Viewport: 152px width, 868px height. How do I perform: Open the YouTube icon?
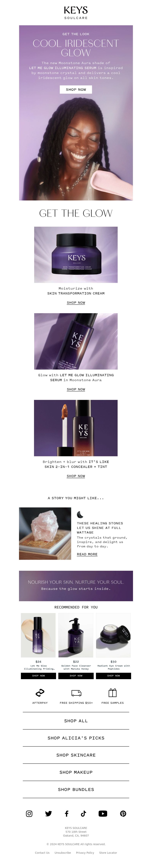pyautogui.click(x=103, y=813)
